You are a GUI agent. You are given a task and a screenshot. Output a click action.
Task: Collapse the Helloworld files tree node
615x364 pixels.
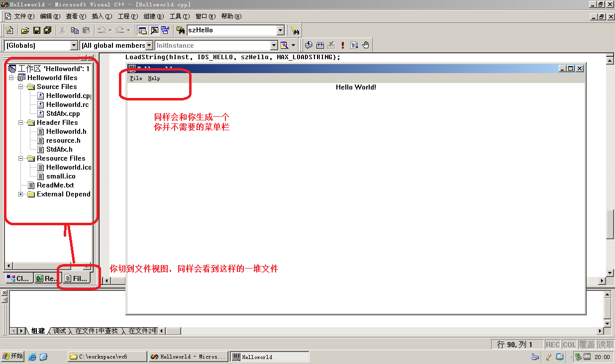(11, 78)
